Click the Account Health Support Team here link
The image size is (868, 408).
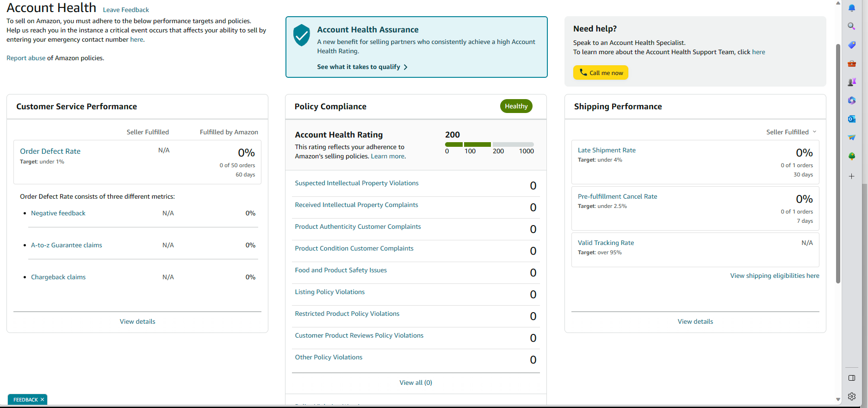758,52
